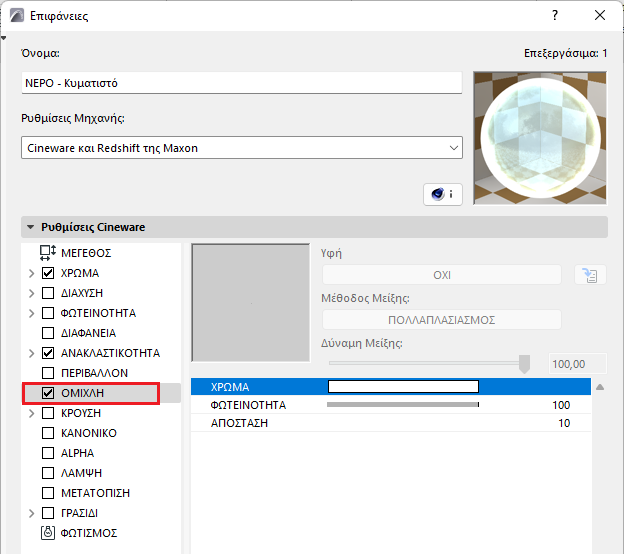
Task: Click the Cinema 4D info icon button
Action: pyautogui.click(x=443, y=194)
